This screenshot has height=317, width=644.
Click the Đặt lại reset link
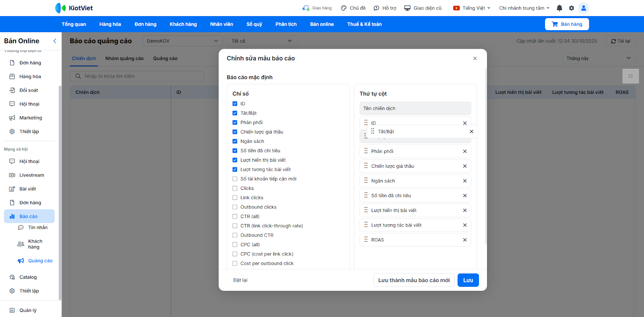240,280
